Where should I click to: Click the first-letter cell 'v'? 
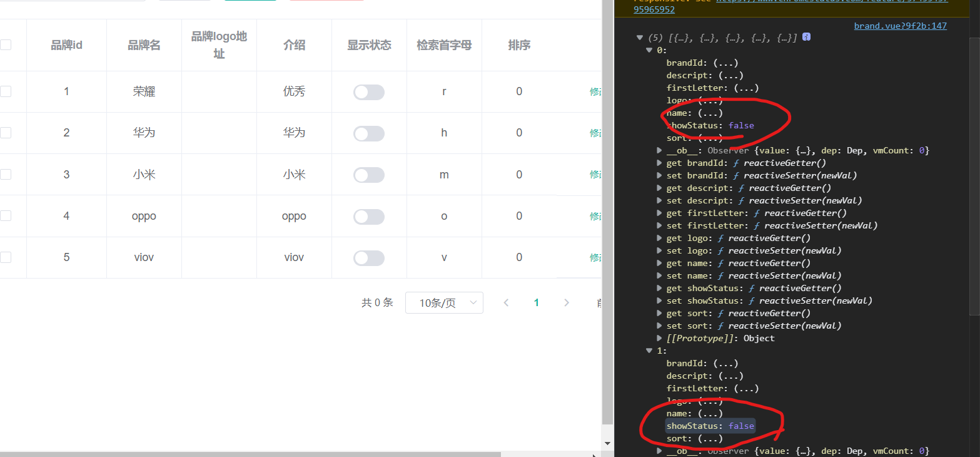(x=444, y=258)
